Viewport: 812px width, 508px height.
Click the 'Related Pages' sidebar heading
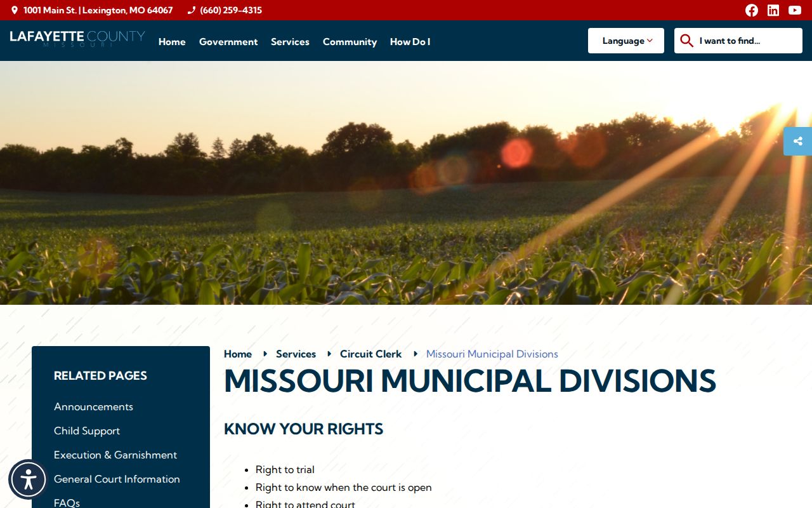coord(100,375)
